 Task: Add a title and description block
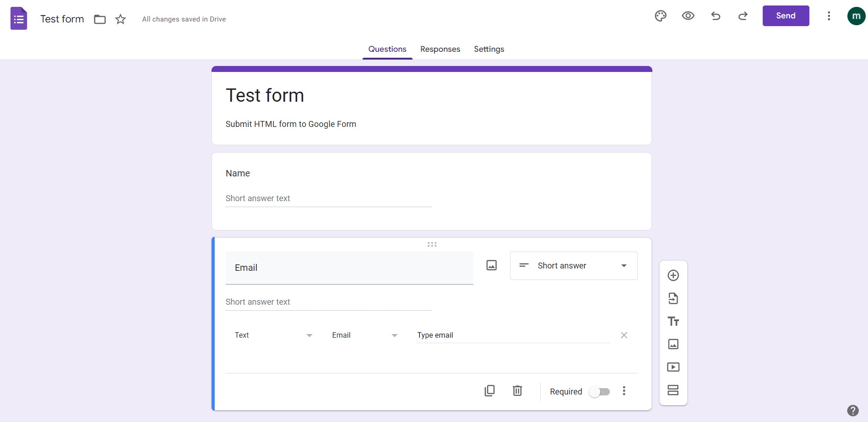(x=673, y=321)
